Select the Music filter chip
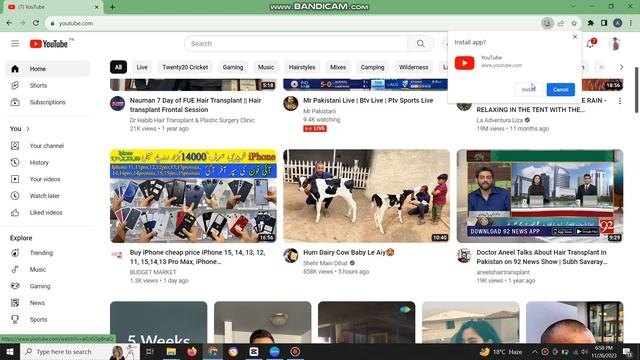 (266, 67)
